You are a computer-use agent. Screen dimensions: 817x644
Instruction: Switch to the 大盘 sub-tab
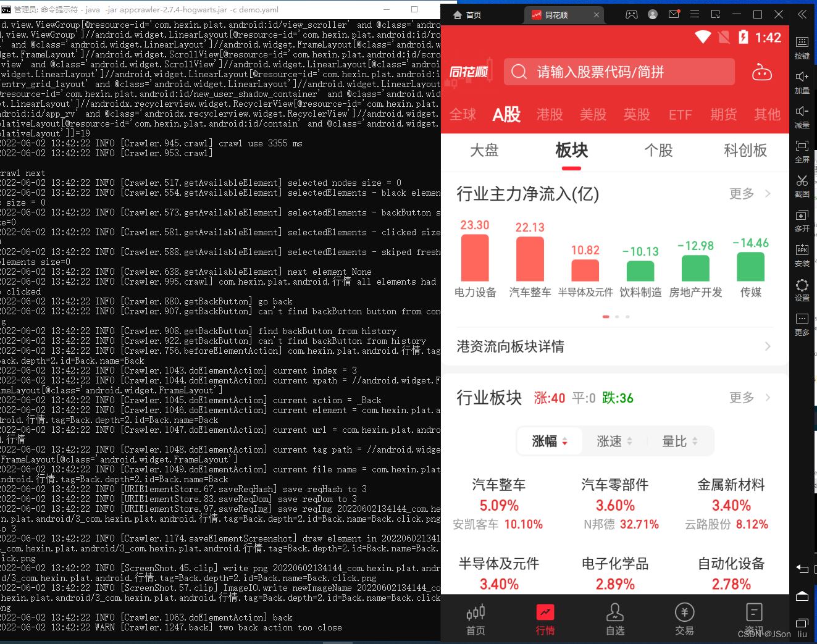[x=484, y=151]
